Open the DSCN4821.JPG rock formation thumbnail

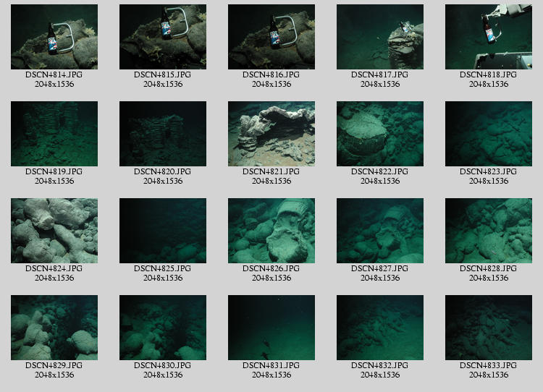coord(271,134)
